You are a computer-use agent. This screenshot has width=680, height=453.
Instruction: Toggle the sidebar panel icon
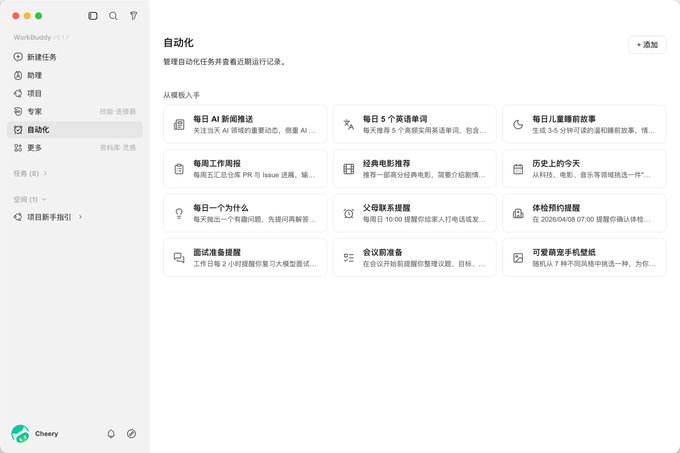(x=93, y=16)
